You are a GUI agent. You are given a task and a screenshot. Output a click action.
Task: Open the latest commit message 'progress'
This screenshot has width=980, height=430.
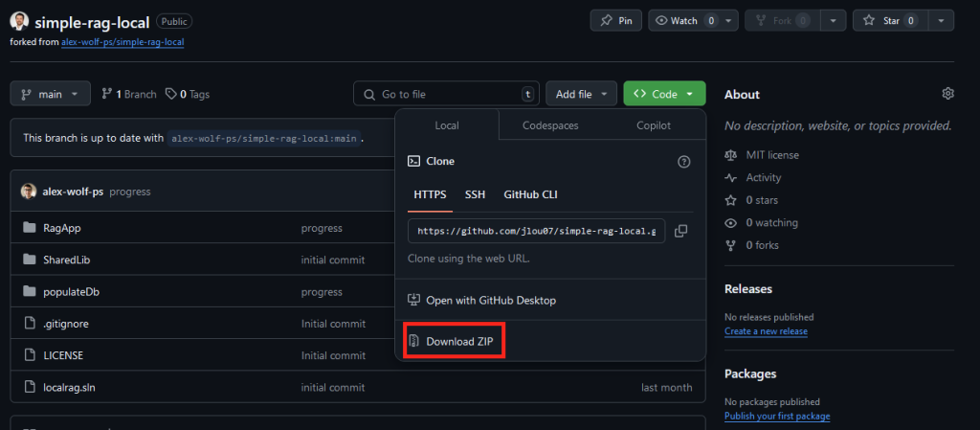click(130, 192)
